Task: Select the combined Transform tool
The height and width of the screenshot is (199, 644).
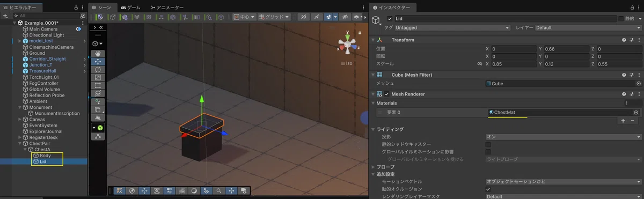Action: pyautogui.click(x=98, y=93)
